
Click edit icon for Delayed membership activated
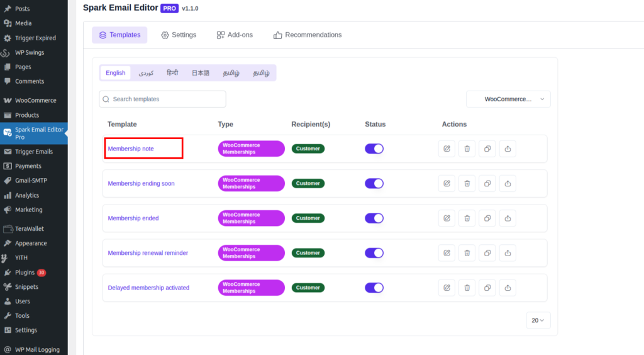(447, 288)
